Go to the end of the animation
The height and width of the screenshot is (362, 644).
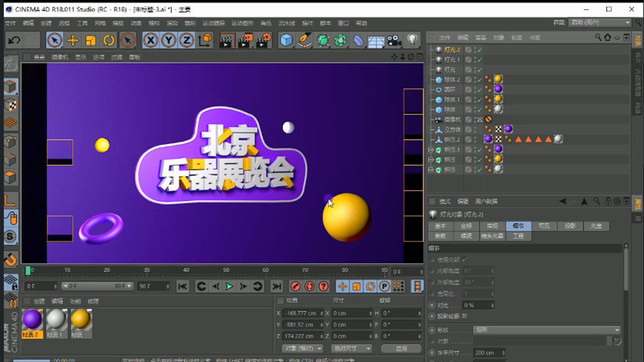tap(277, 287)
